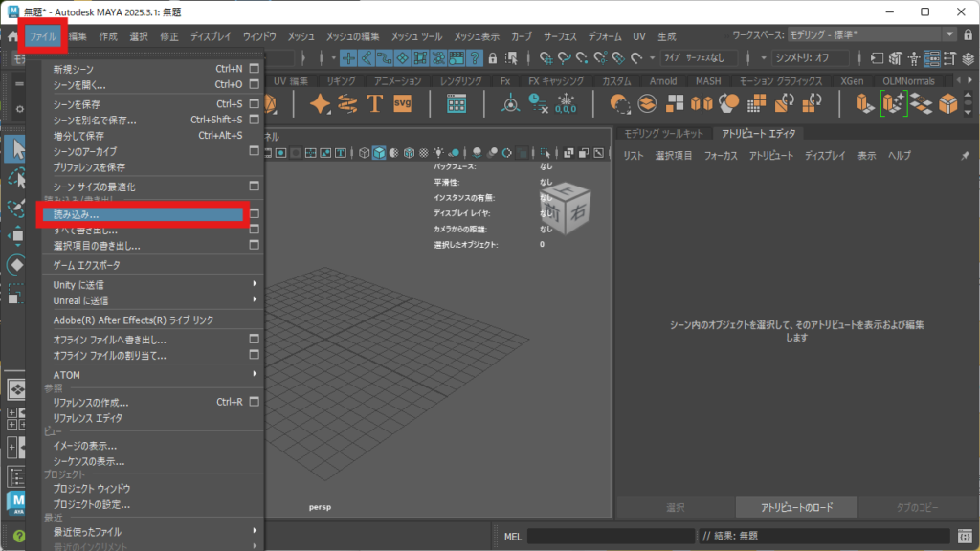
Task: Click the MEL command input field
Action: click(x=609, y=536)
